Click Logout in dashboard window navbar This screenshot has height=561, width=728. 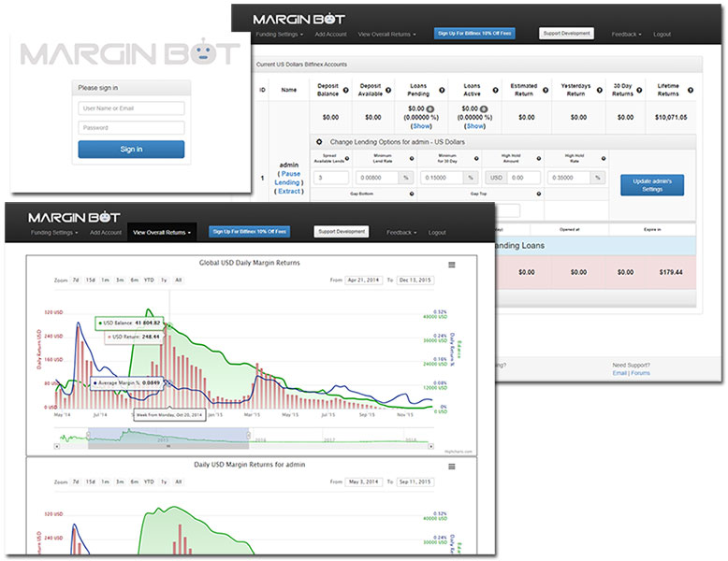pyautogui.click(x=662, y=35)
